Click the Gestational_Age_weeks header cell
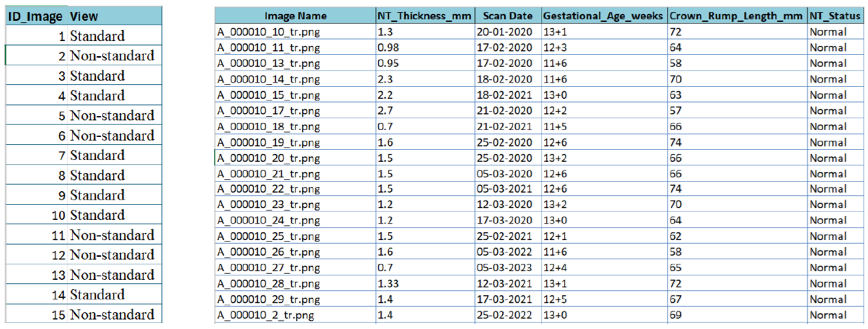 603,16
